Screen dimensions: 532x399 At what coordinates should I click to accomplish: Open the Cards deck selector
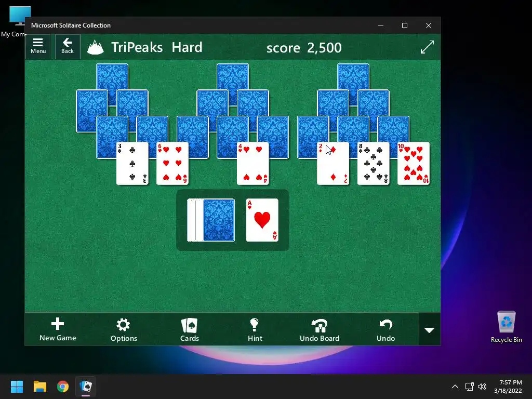tap(189, 329)
